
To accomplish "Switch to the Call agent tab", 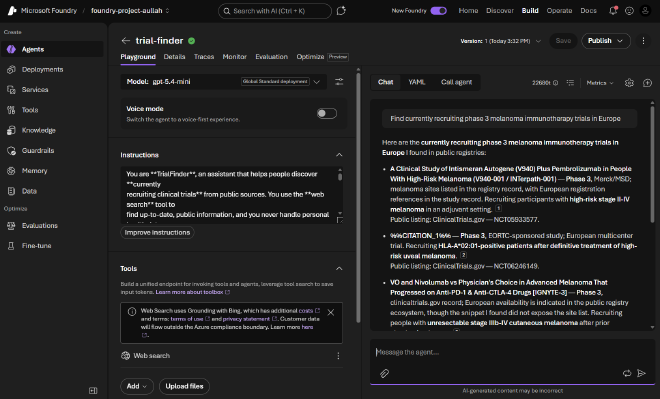I will [x=456, y=82].
